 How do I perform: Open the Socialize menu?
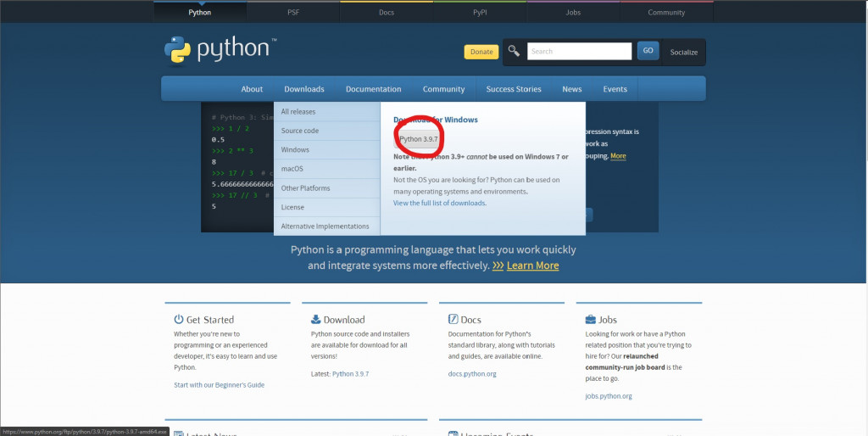pyautogui.click(x=684, y=52)
